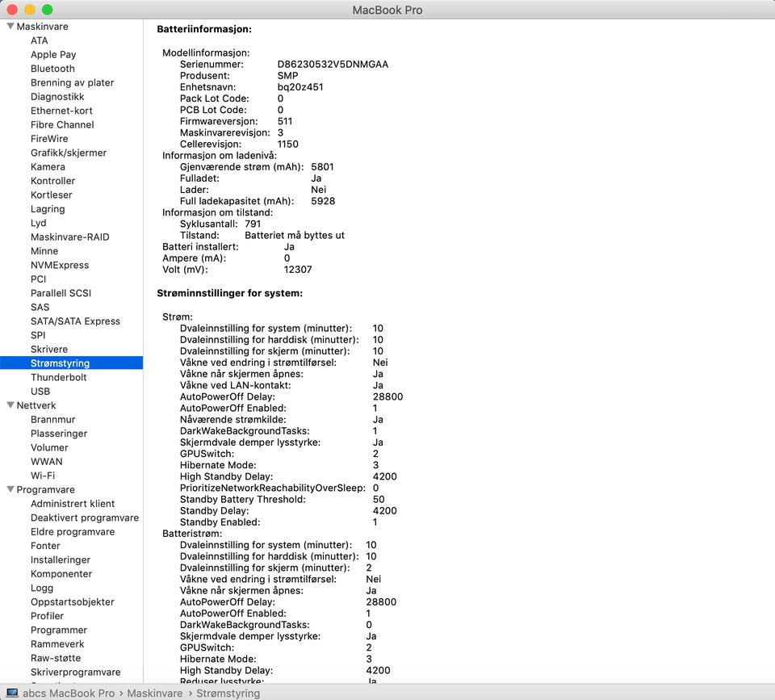Select Grafikk/skjermer entry
The width and height of the screenshot is (775, 700).
(x=69, y=153)
